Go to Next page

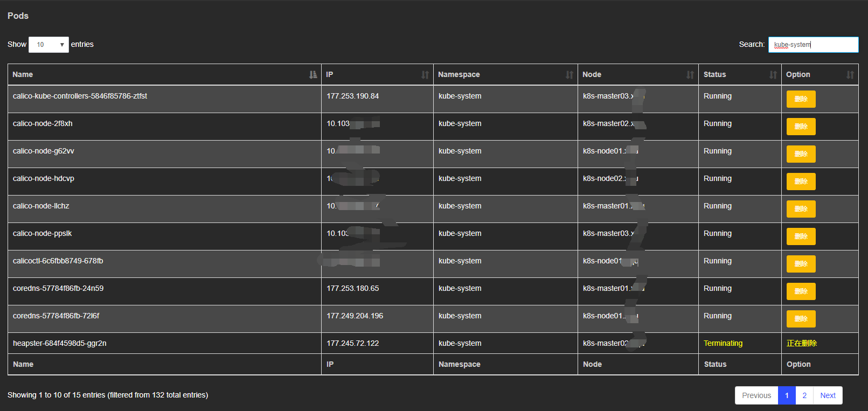828,395
